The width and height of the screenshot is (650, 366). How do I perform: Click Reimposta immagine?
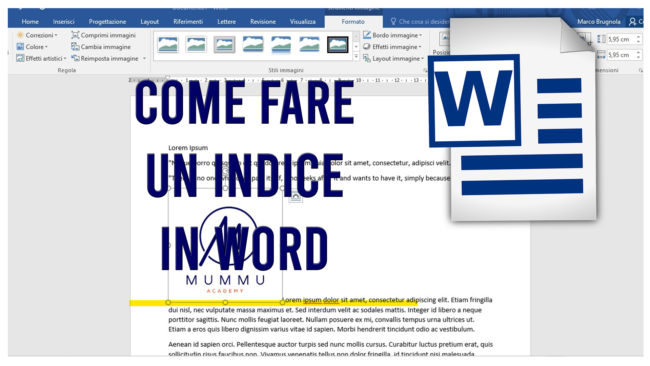(x=109, y=58)
